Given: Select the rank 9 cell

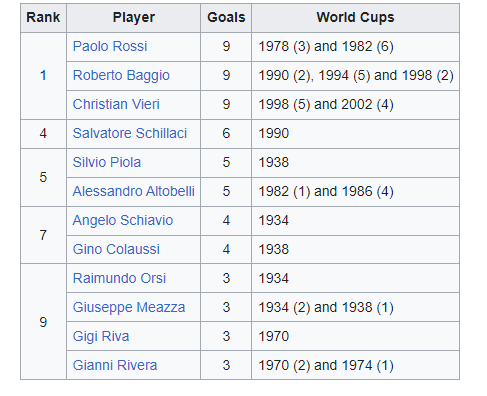Looking at the screenshot, I should [43, 322].
